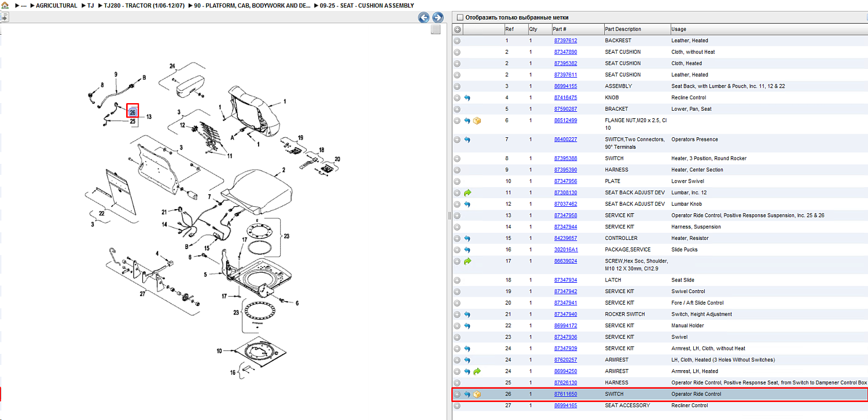Toggle the side panel icon at far left

3,18
